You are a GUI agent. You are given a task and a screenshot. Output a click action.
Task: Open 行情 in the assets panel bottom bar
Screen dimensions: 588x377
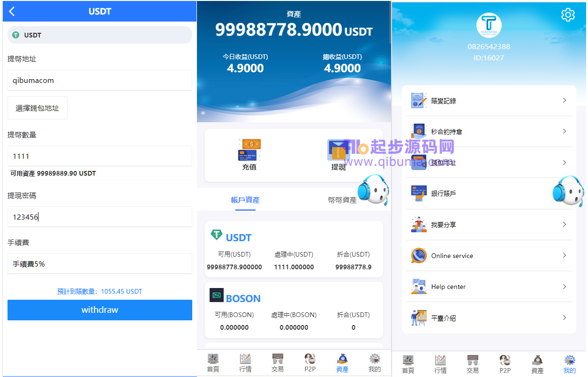pyautogui.click(x=245, y=363)
